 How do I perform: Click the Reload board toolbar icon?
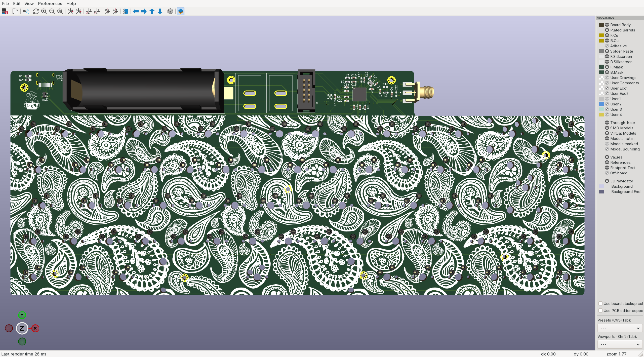pos(5,11)
